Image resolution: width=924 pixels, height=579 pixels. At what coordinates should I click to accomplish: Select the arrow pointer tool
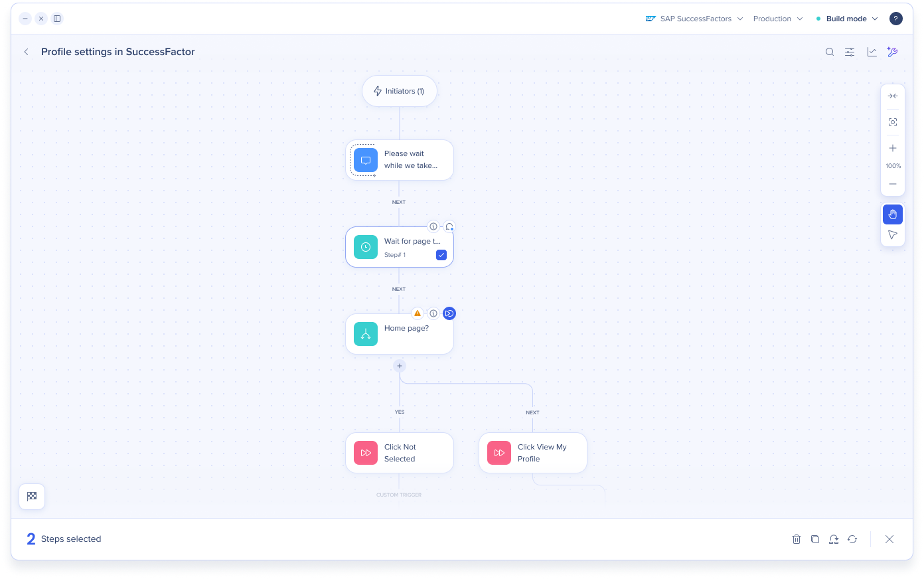pyautogui.click(x=893, y=235)
